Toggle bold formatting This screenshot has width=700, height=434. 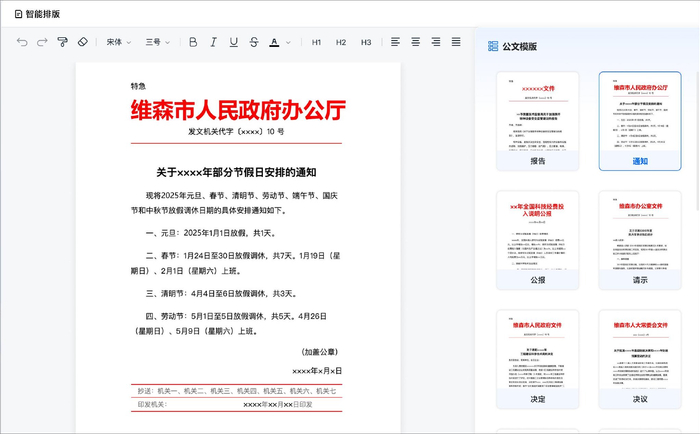point(193,42)
